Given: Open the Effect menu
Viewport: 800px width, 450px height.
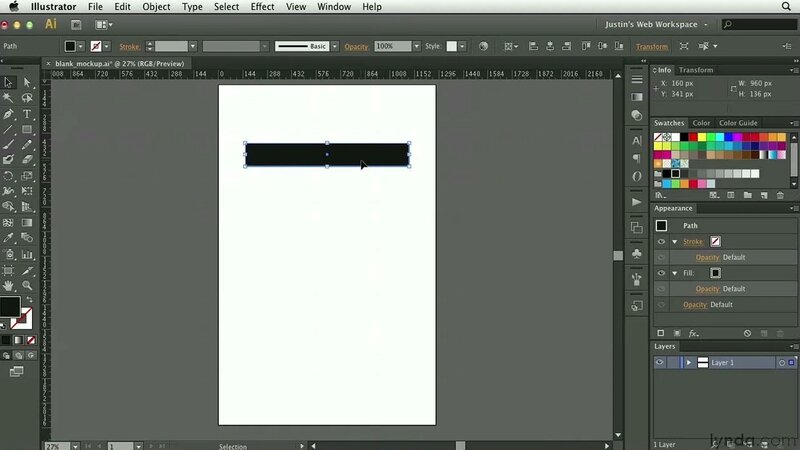Looking at the screenshot, I should 262,7.
